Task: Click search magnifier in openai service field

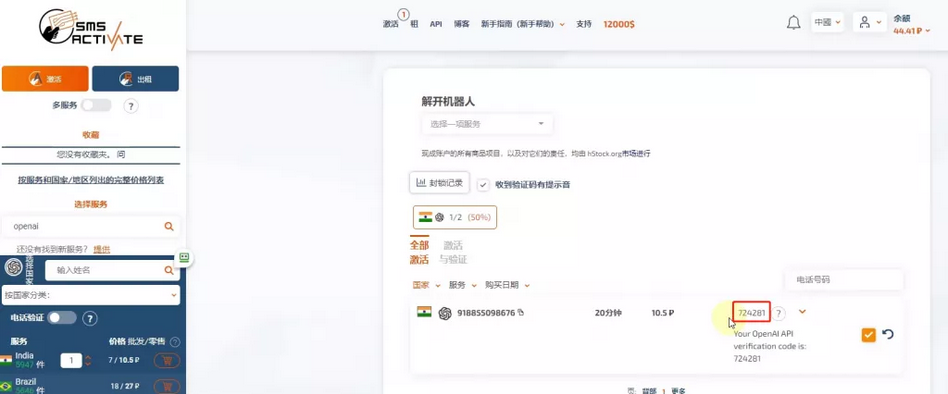Action: (x=169, y=226)
